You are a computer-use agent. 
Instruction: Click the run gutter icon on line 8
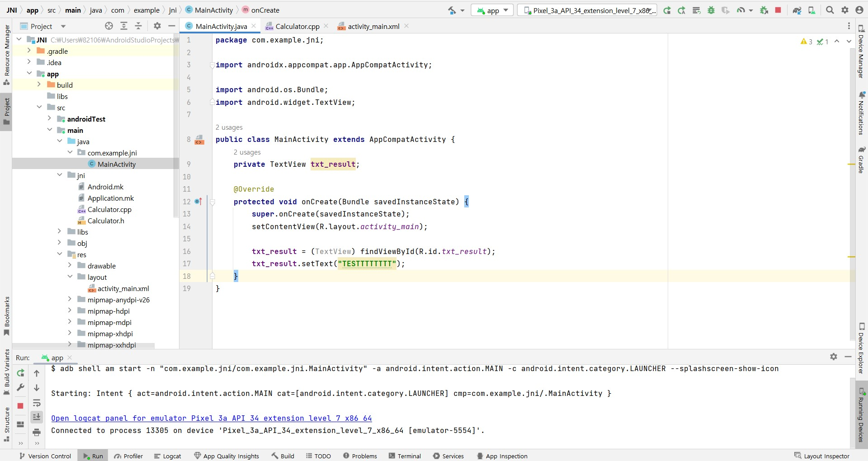pyautogui.click(x=199, y=140)
